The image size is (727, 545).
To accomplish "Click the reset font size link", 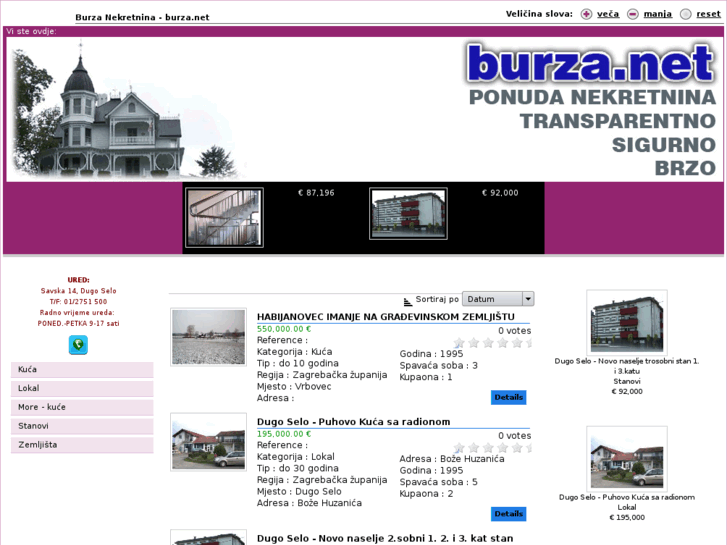I will click(x=708, y=14).
